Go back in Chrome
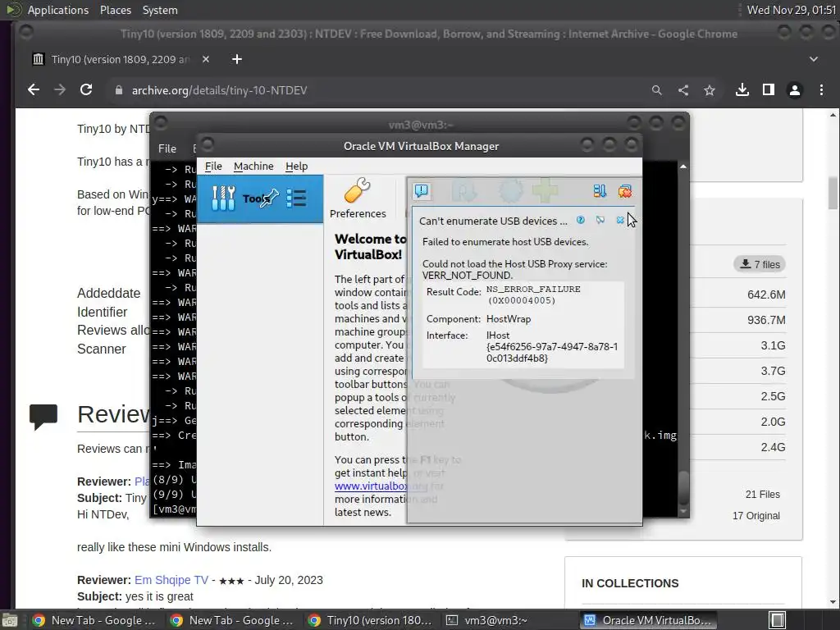 click(33, 90)
